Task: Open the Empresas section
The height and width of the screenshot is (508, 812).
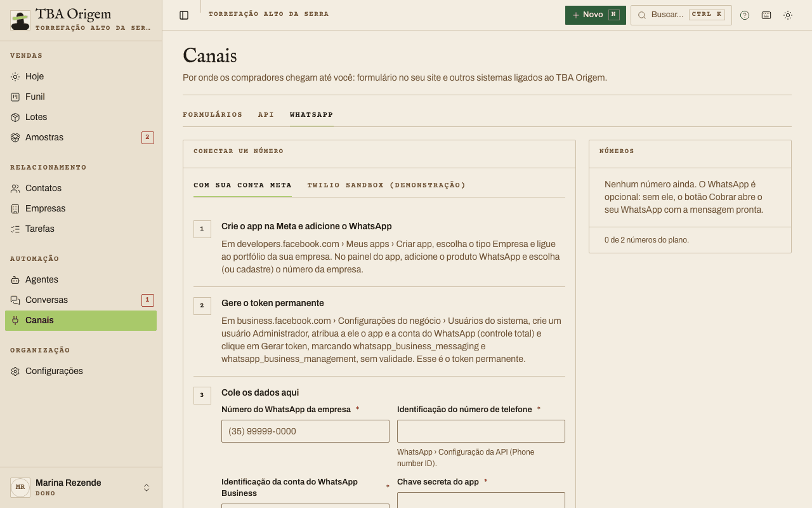Action: [x=81, y=208]
